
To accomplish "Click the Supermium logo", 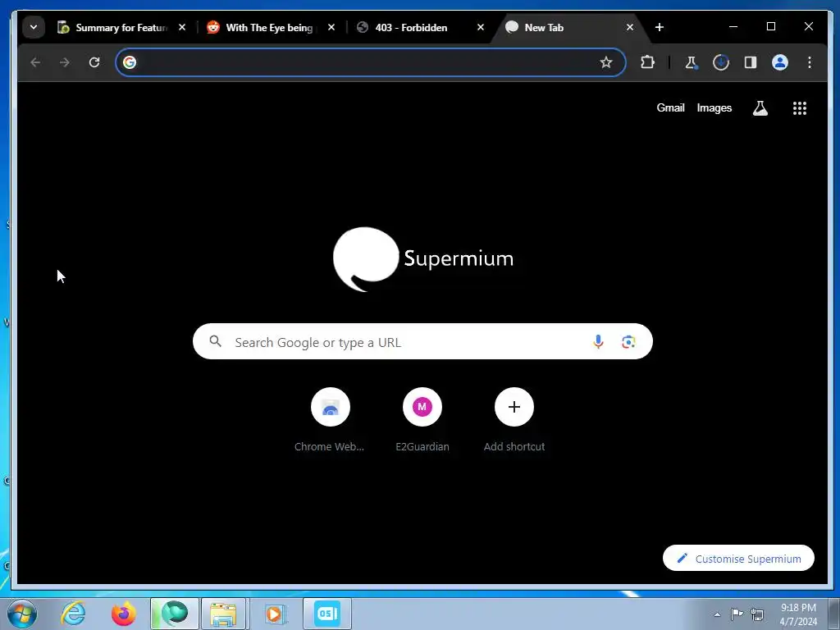I will point(422,259).
